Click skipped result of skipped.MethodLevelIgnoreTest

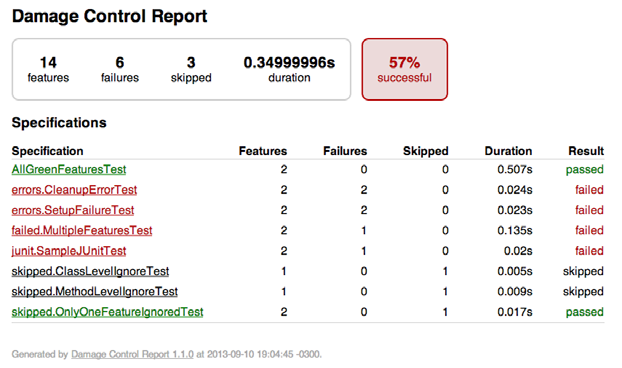(583, 291)
